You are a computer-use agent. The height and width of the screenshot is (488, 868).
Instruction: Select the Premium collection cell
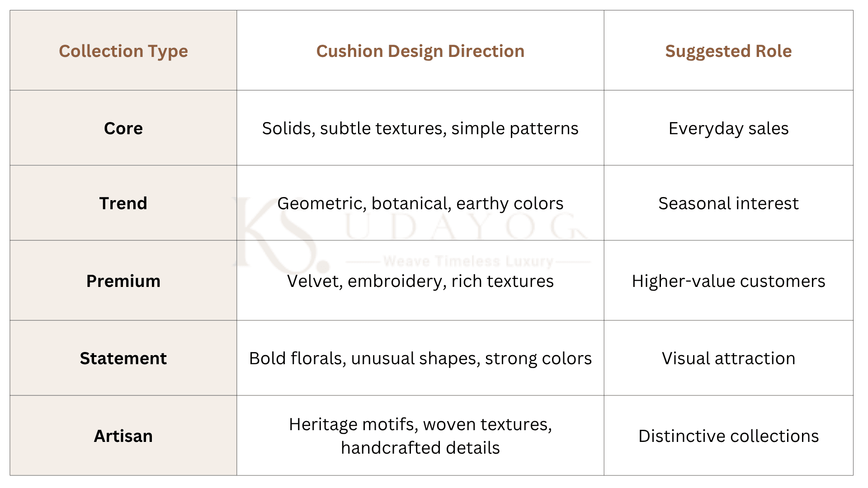click(123, 281)
